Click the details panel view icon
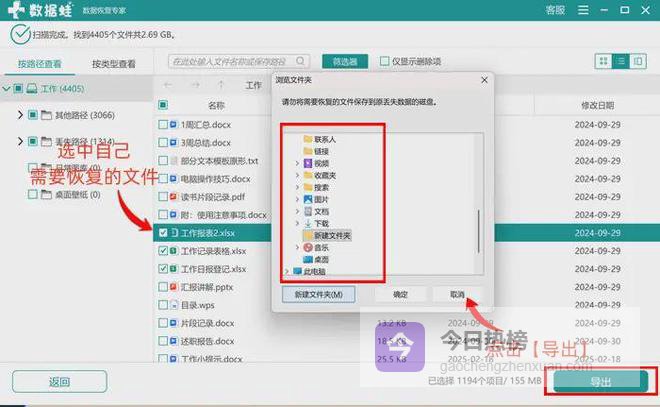The width and height of the screenshot is (660, 407). (640, 61)
